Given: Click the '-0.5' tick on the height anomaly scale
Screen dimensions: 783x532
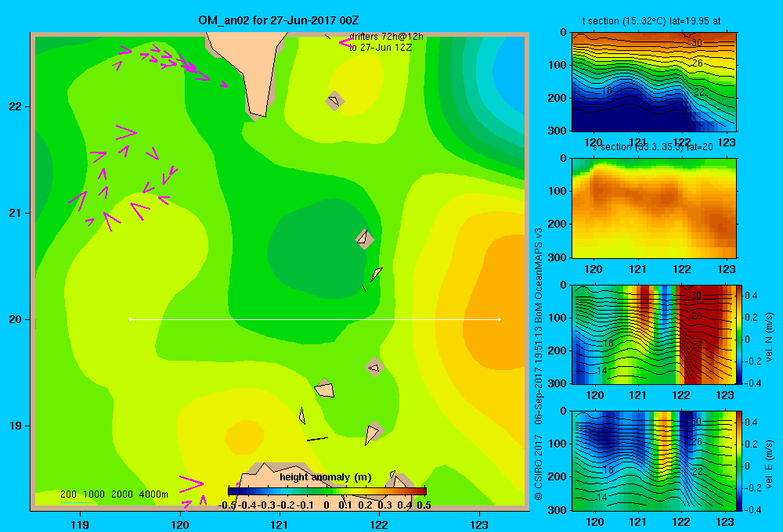Looking at the screenshot, I should point(228,505).
